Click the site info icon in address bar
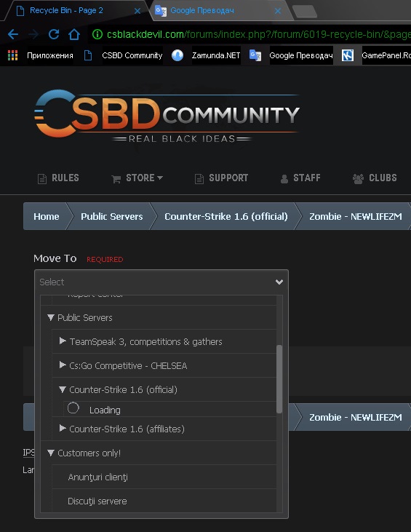The height and width of the screenshot is (532, 411). [97, 34]
